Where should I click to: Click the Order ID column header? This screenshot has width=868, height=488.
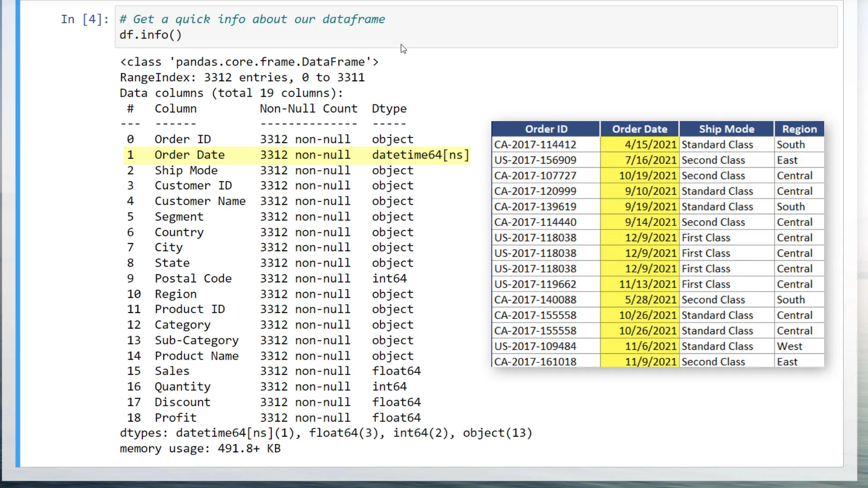click(x=545, y=129)
